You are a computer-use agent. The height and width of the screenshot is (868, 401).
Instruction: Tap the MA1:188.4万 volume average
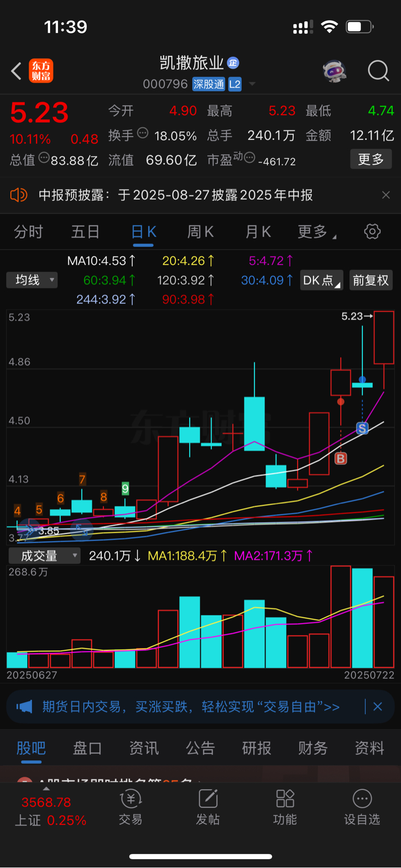tap(187, 556)
